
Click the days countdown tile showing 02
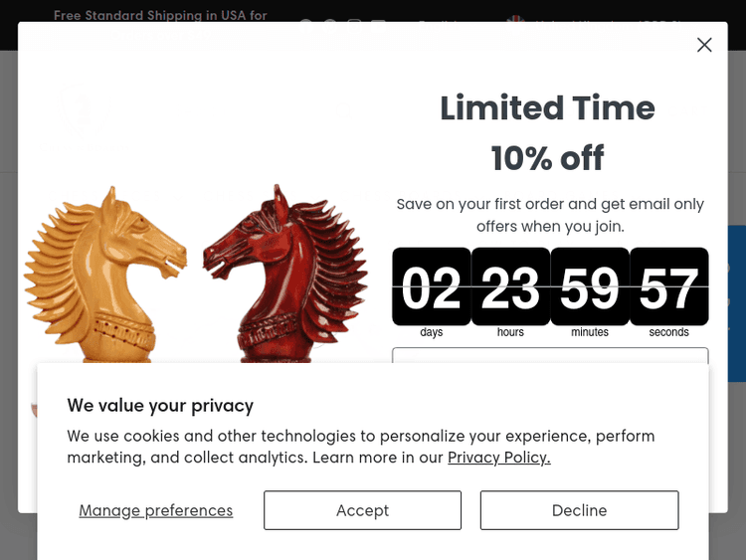click(432, 286)
